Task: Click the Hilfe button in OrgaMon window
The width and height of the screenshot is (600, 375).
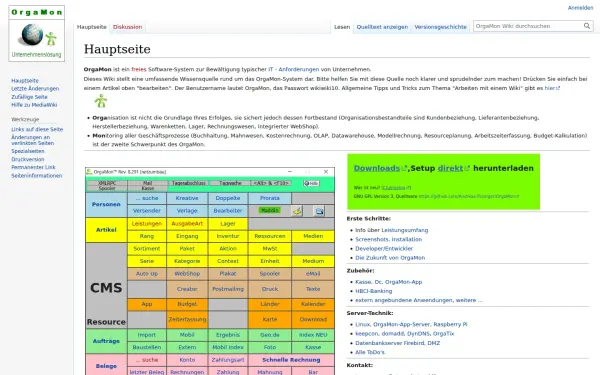Action: [x=311, y=183]
